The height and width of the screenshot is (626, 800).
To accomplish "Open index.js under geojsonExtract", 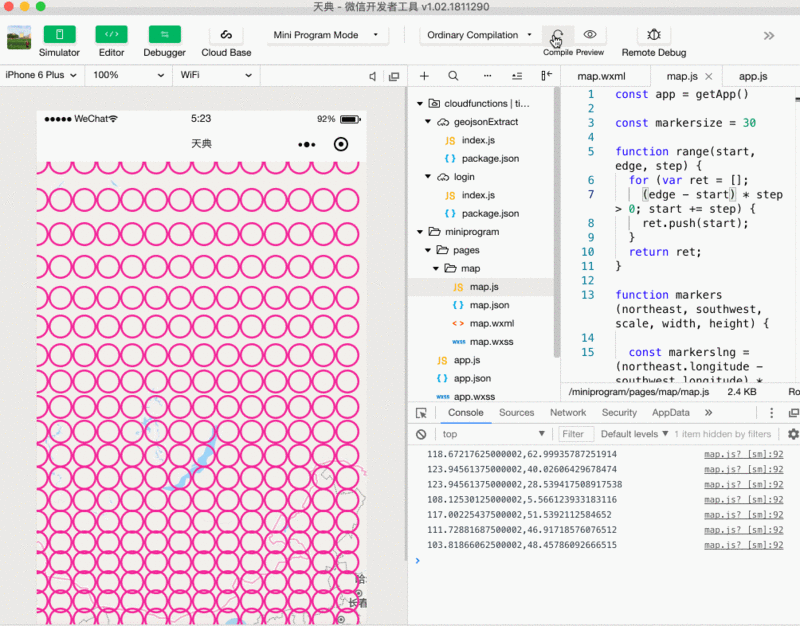I will (480, 140).
